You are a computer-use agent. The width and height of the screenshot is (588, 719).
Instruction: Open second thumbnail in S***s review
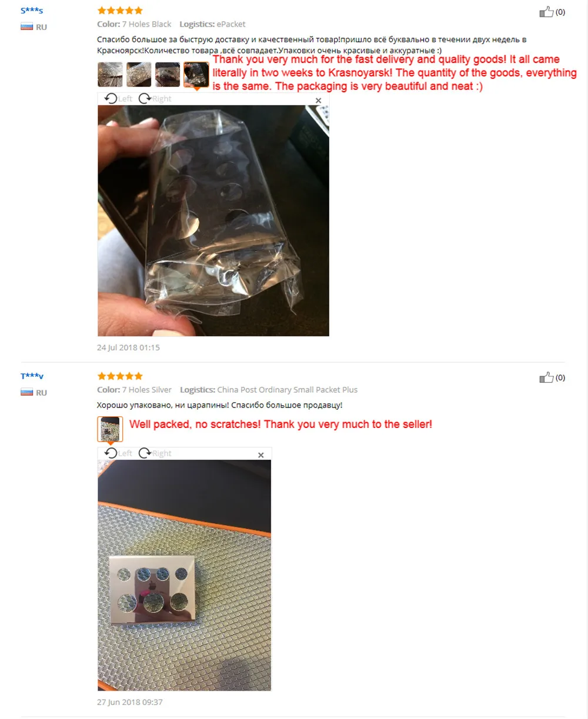click(x=139, y=75)
